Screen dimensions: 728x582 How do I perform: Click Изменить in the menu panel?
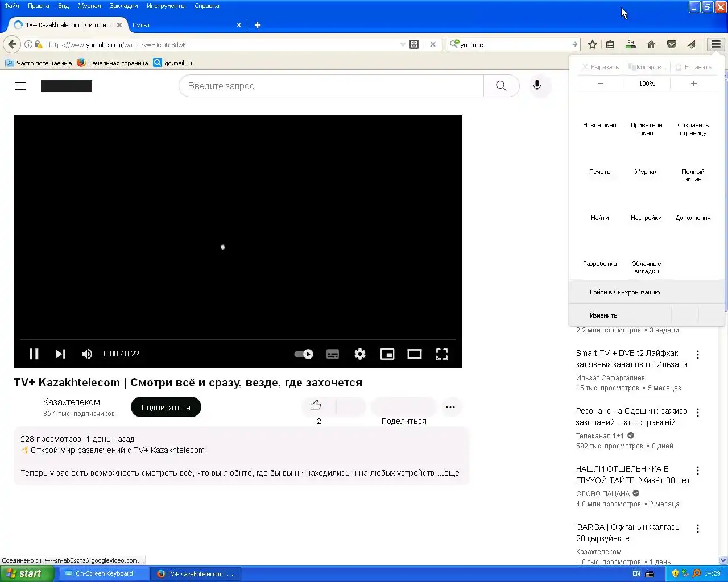[x=620, y=315]
